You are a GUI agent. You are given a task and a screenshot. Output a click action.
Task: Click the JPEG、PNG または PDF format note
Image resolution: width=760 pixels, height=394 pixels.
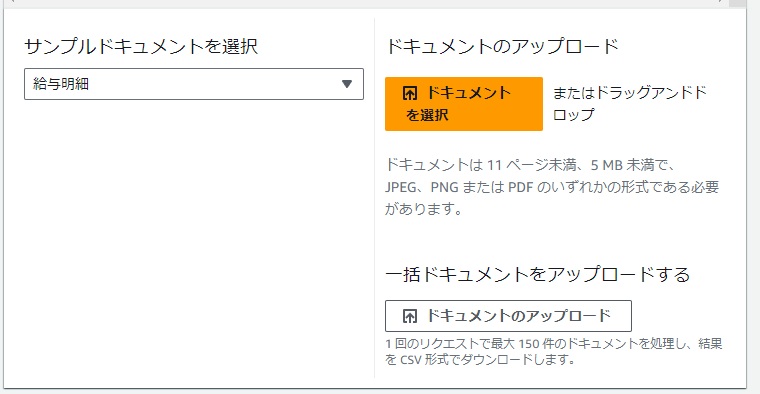click(x=552, y=187)
